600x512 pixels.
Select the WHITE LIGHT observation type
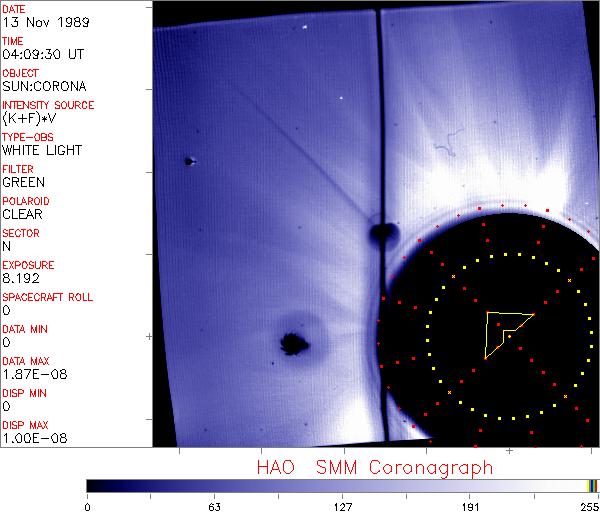[x=42, y=150]
